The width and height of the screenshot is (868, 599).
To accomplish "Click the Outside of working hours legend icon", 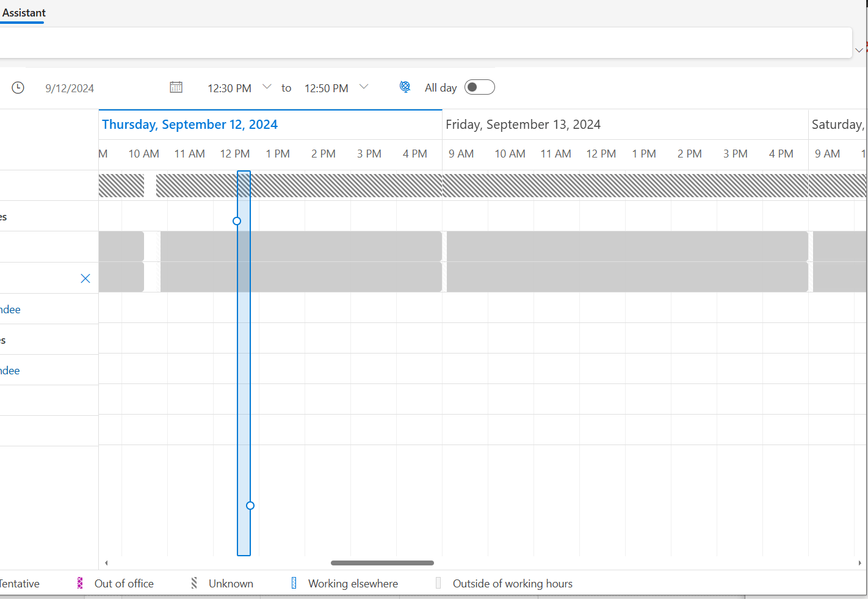I will click(438, 583).
